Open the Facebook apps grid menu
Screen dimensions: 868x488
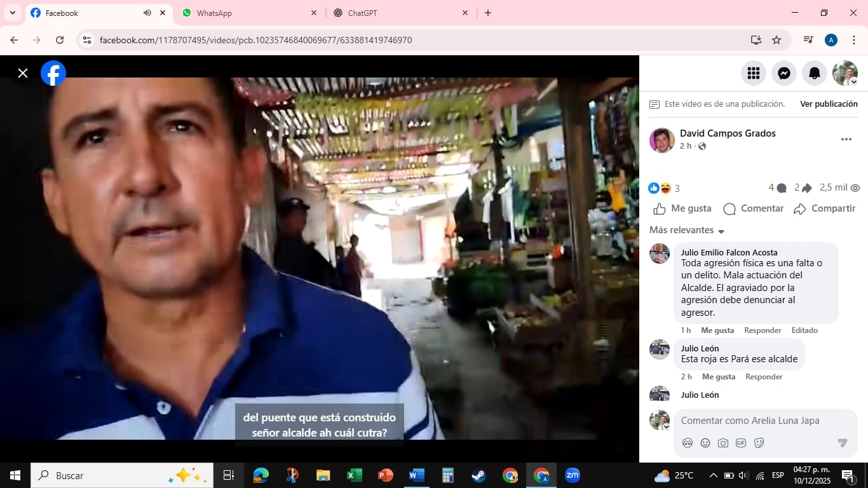753,73
